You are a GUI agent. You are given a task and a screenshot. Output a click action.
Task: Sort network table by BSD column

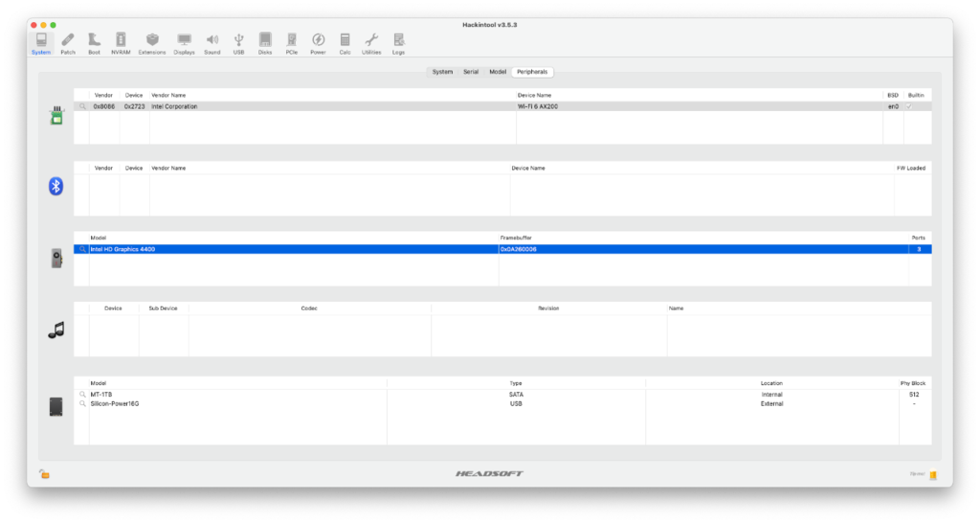pos(893,96)
